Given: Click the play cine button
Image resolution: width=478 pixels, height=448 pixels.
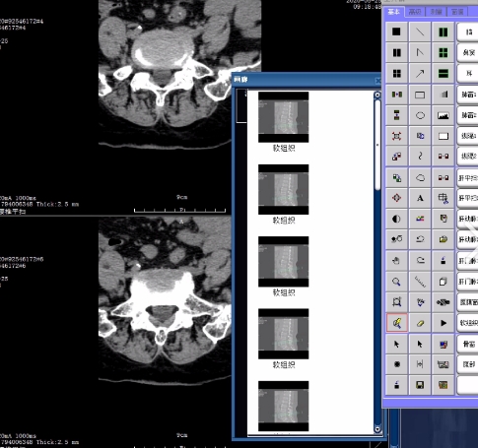Looking at the screenshot, I should tap(444, 323).
